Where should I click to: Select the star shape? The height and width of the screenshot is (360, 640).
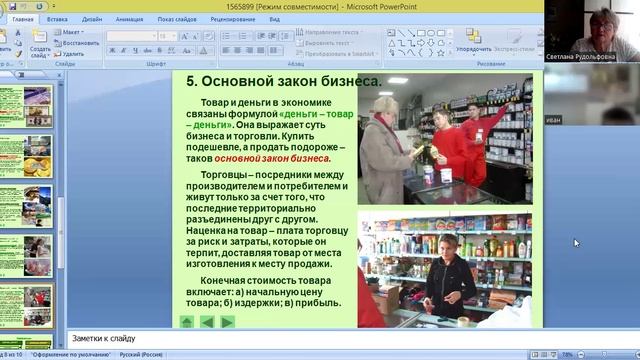[x=441, y=53]
